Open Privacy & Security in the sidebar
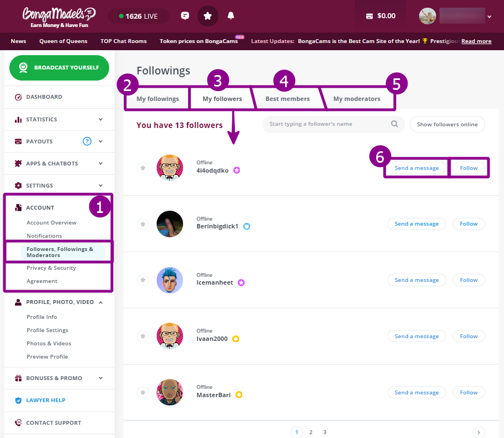504x438 pixels. 51,268
